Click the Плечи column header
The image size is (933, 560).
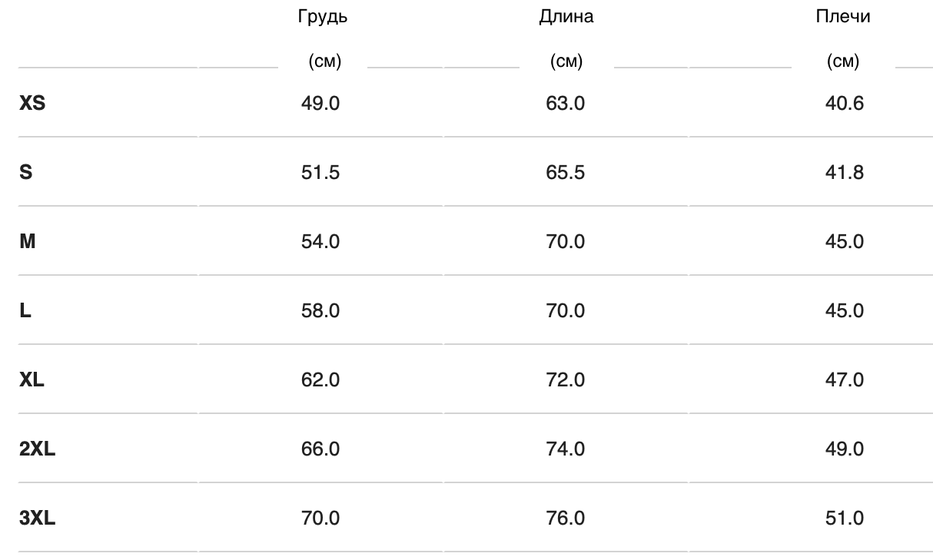tap(843, 18)
